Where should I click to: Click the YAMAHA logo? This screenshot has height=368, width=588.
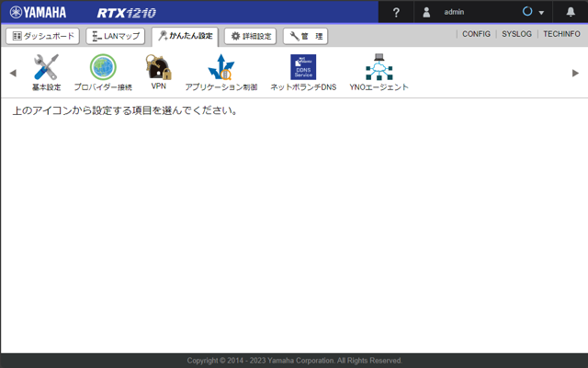[x=38, y=12]
